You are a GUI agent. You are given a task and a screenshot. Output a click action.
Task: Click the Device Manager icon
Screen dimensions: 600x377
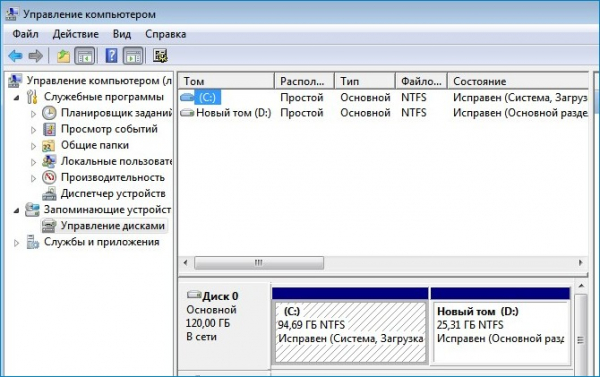[x=49, y=194]
